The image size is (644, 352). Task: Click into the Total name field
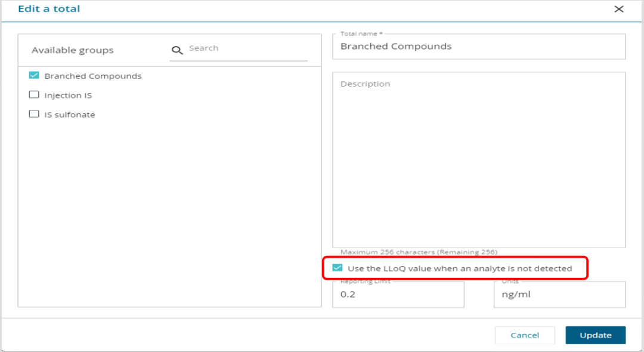pyautogui.click(x=478, y=47)
